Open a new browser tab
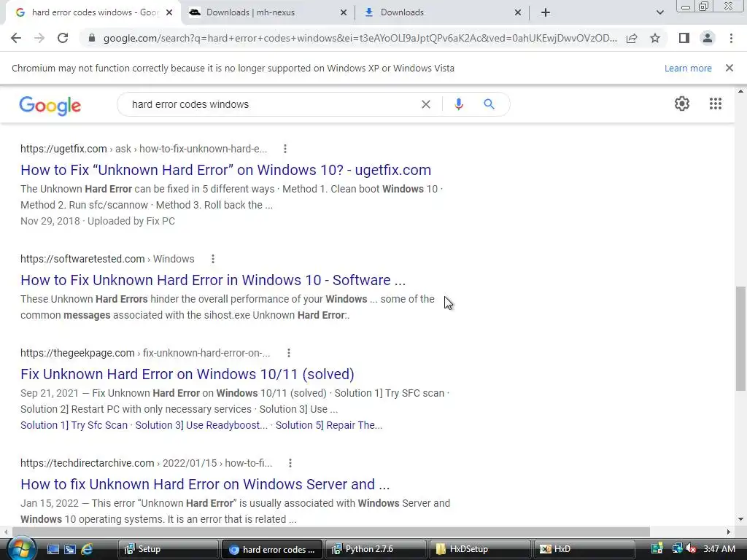Screen dimensions: 747x560 pyautogui.click(x=546, y=13)
